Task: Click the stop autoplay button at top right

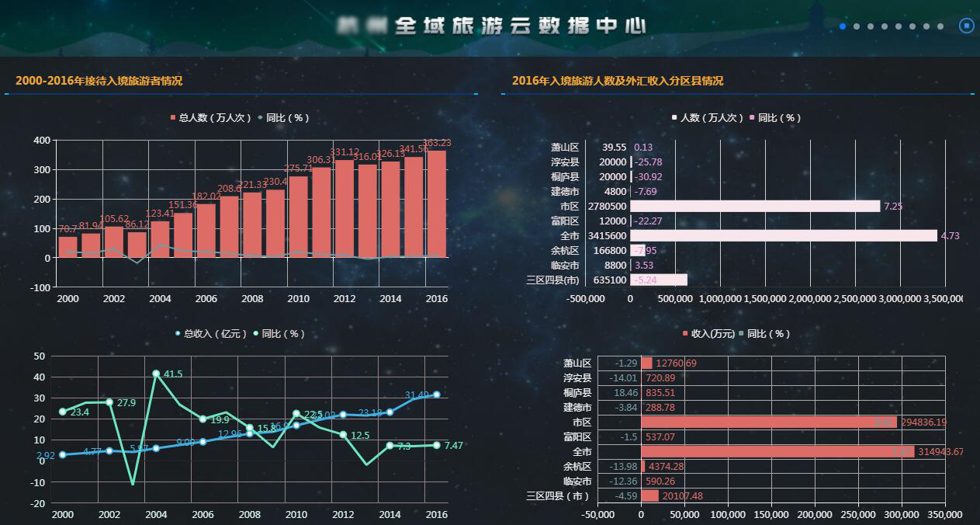Action: click(x=967, y=26)
